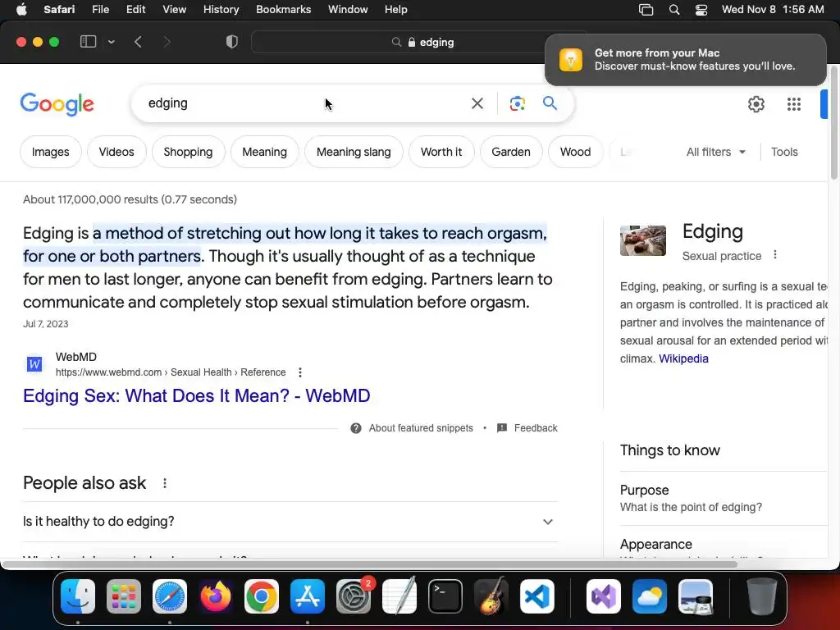The image size is (840, 630).
Task: Open the Edit menu
Action: (x=135, y=10)
